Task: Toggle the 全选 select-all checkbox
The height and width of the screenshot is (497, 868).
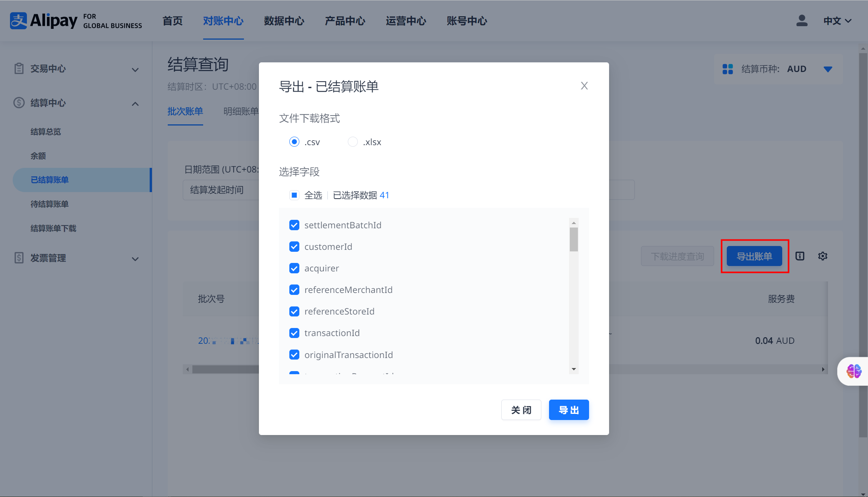Action: click(294, 195)
